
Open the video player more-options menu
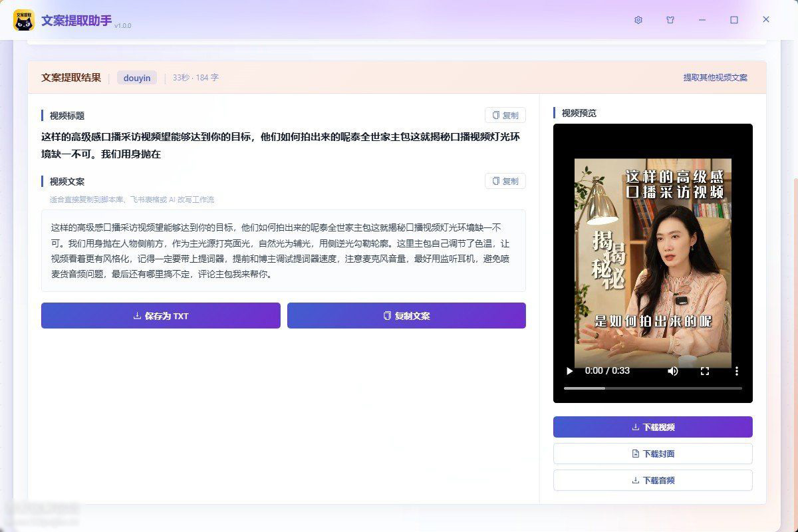[736, 370]
